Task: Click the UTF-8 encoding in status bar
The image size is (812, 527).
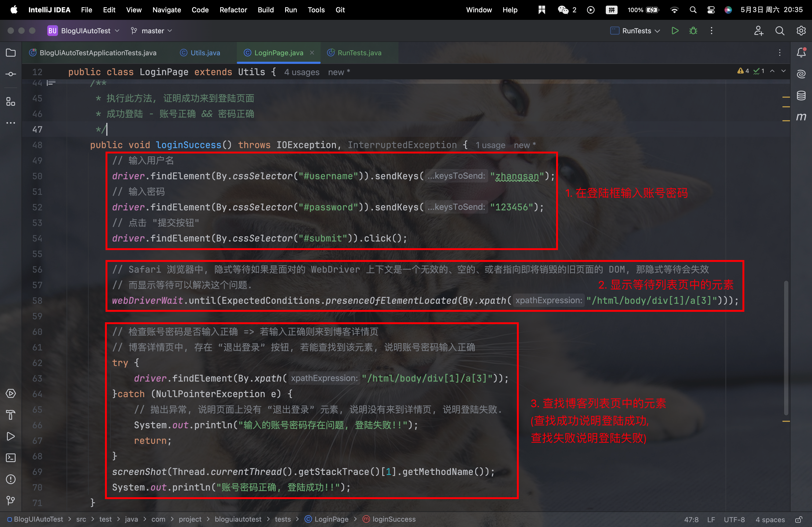Action: (734, 519)
